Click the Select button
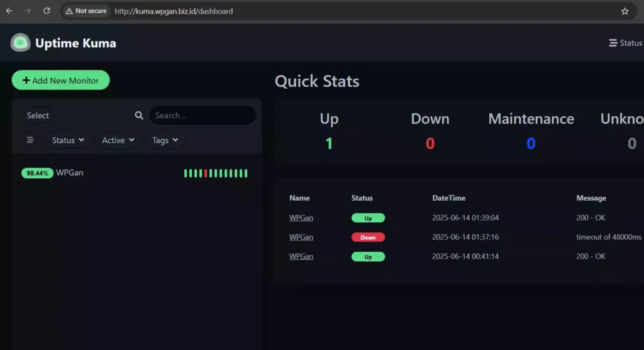 tap(38, 116)
